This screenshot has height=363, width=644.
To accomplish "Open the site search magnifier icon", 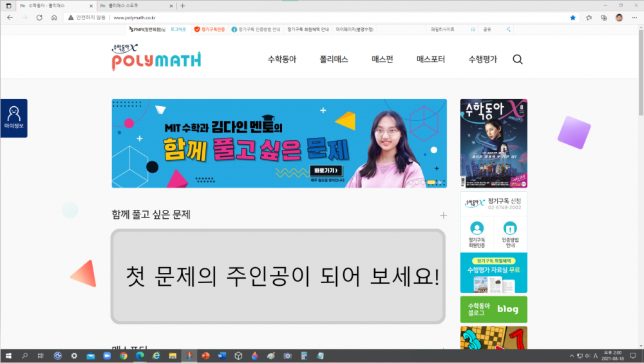I will 518,60.
